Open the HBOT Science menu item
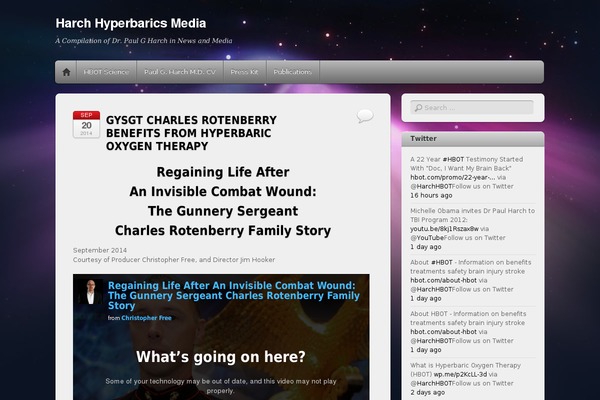 pyautogui.click(x=106, y=72)
